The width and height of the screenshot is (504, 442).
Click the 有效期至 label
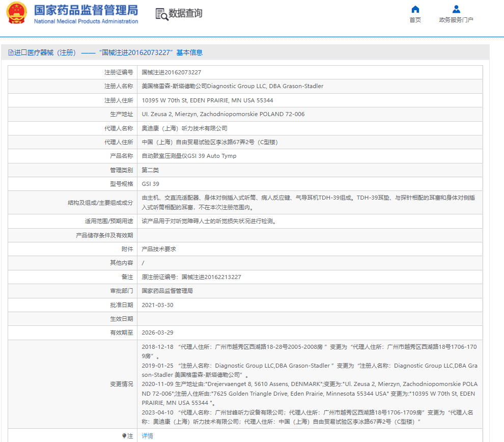point(122,333)
